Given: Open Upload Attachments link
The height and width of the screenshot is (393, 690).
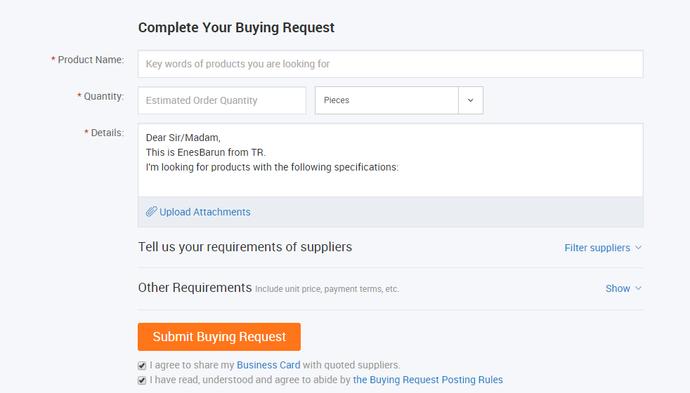Looking at the screenshot, I should pos(205,212).
